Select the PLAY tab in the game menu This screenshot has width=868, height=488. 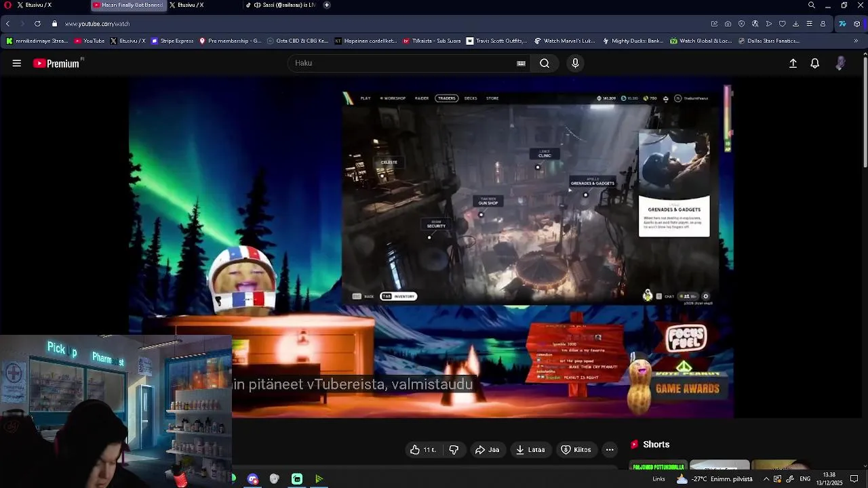[366, 98]
